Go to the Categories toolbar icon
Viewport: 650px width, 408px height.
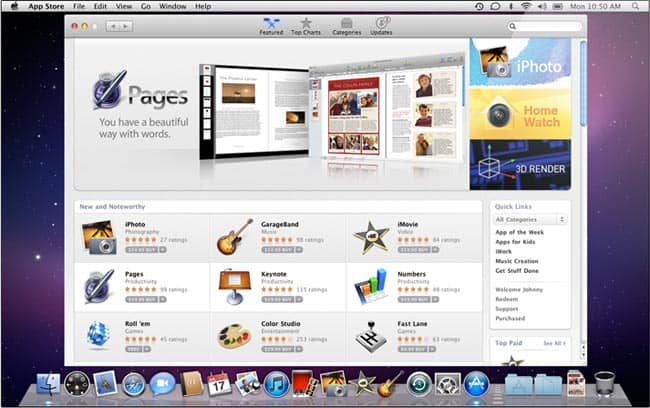(x=346, y=24)
